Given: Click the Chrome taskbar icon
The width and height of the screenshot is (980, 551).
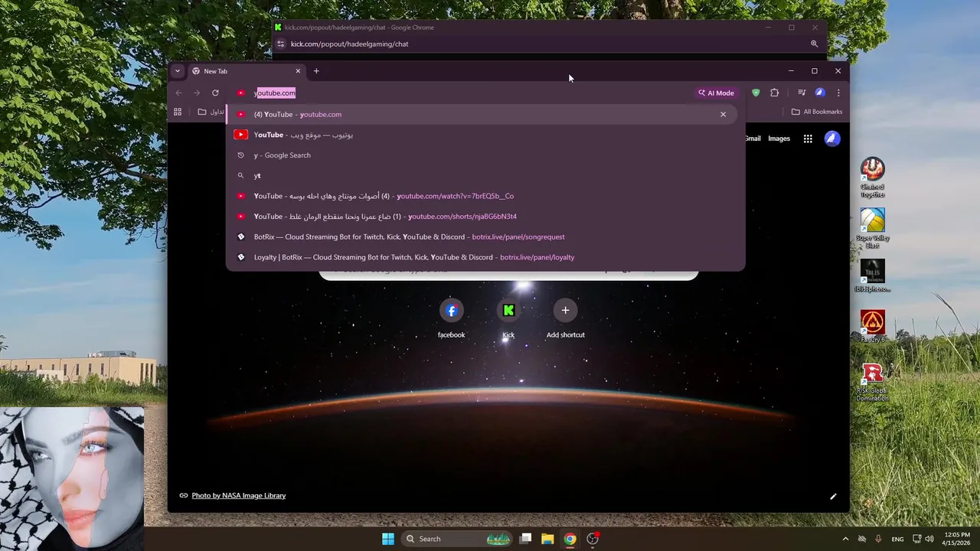Looking at the screenshot, I should click(x=570, y=539).
